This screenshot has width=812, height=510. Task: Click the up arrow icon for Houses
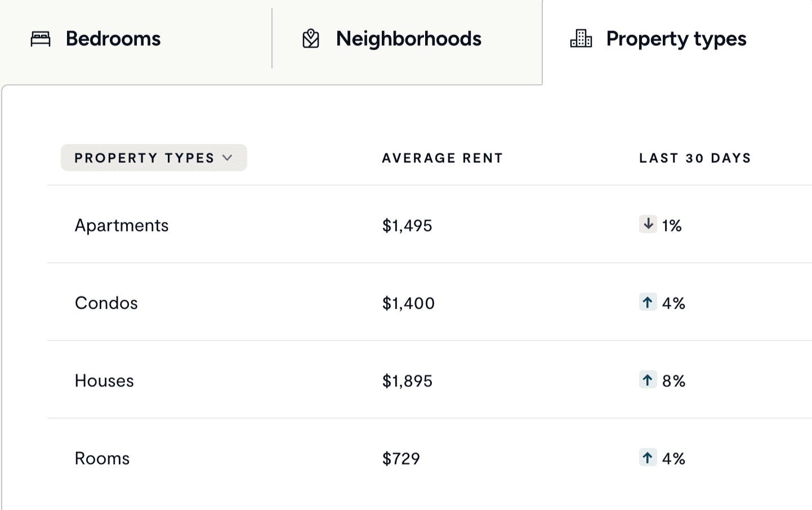click(x=648, y=380)
